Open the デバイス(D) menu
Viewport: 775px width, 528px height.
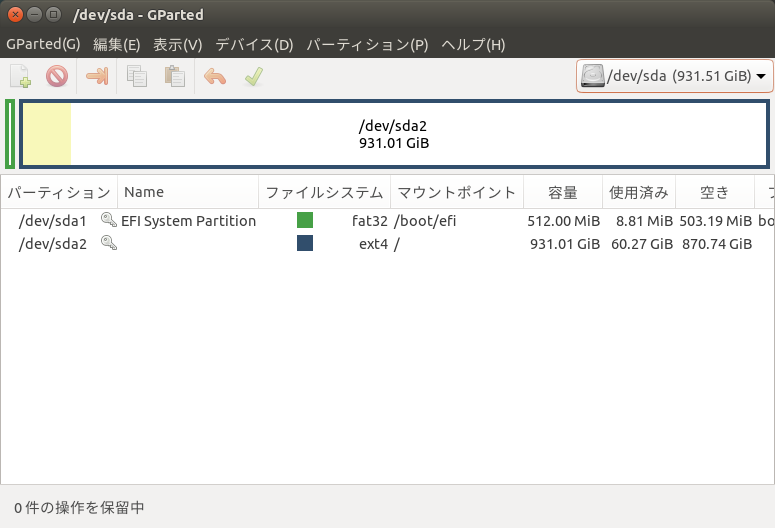tap(254, 45)
